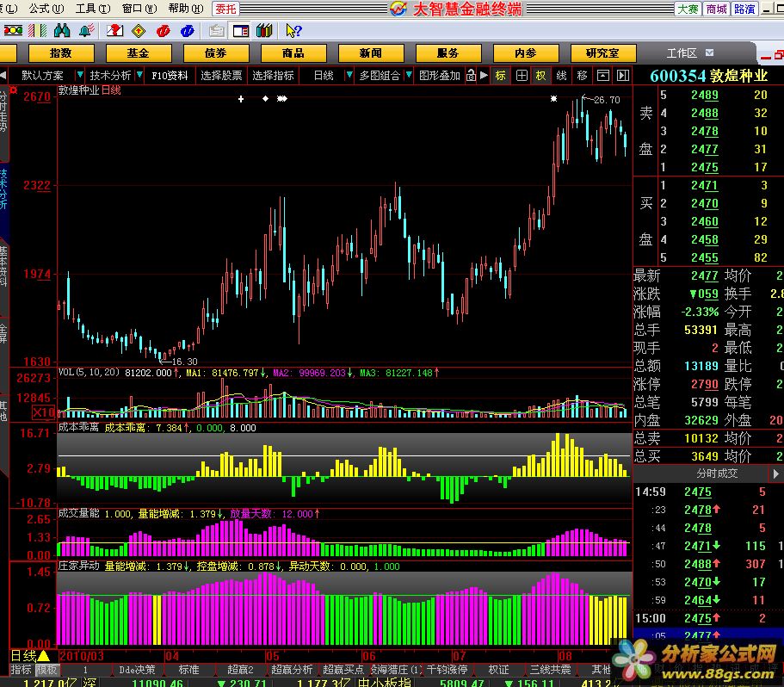This screenshot has height=687, width=784.
Task: Expand the 技术分析 dropdown arrow
Action: pyautogui.click(x=139, y=76)
